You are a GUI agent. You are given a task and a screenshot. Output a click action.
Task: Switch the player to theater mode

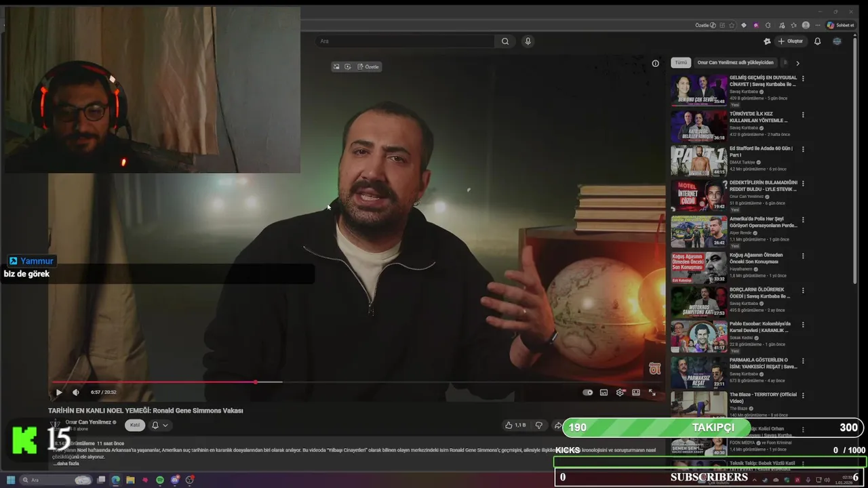(636, 392)
